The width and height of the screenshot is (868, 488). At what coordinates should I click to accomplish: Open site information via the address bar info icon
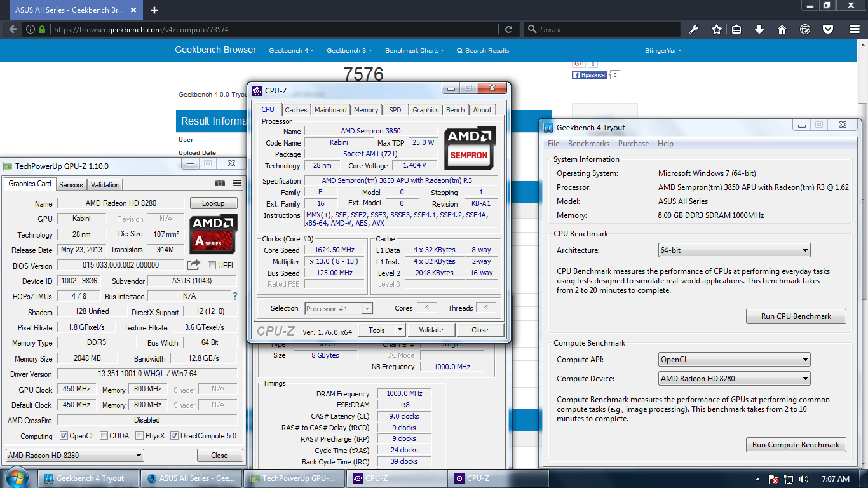click(31, 29)
